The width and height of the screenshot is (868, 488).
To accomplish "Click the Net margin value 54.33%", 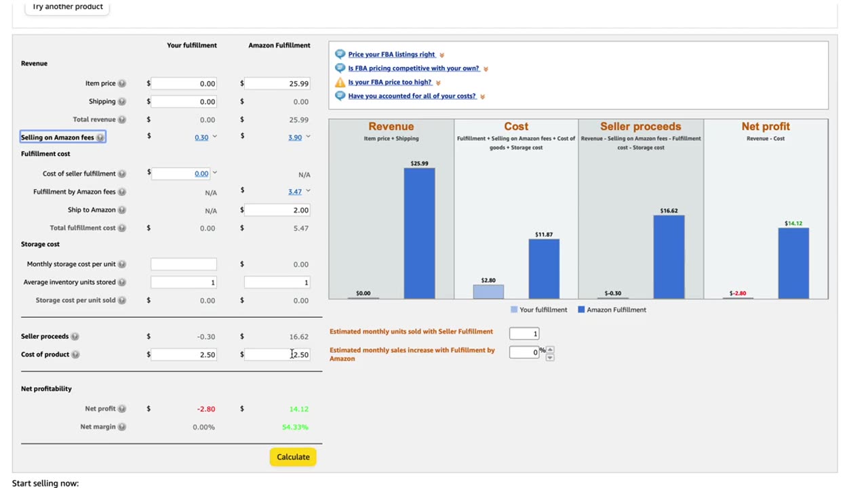I will [295, 427].
